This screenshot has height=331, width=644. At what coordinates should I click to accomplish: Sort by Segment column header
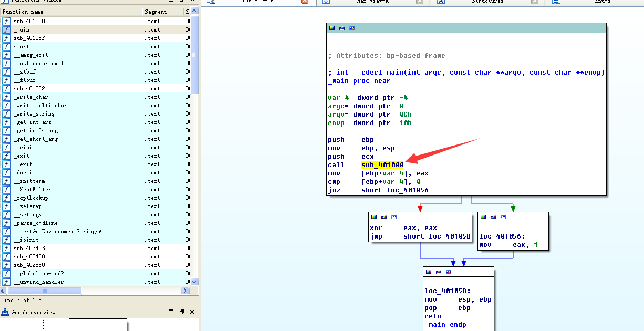click(163, 12)
